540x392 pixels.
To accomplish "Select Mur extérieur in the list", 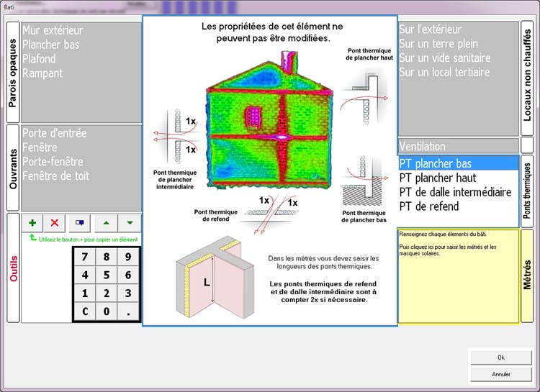I will click(53, 30).
